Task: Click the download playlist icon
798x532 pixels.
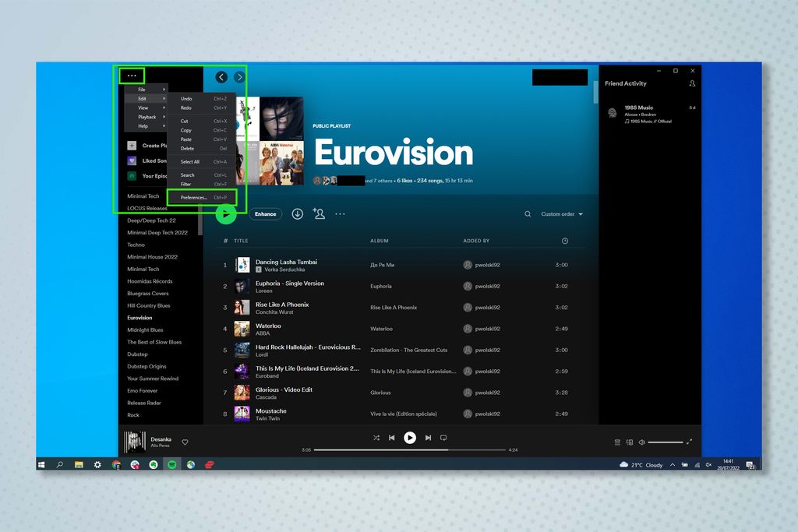Action: 297,213
